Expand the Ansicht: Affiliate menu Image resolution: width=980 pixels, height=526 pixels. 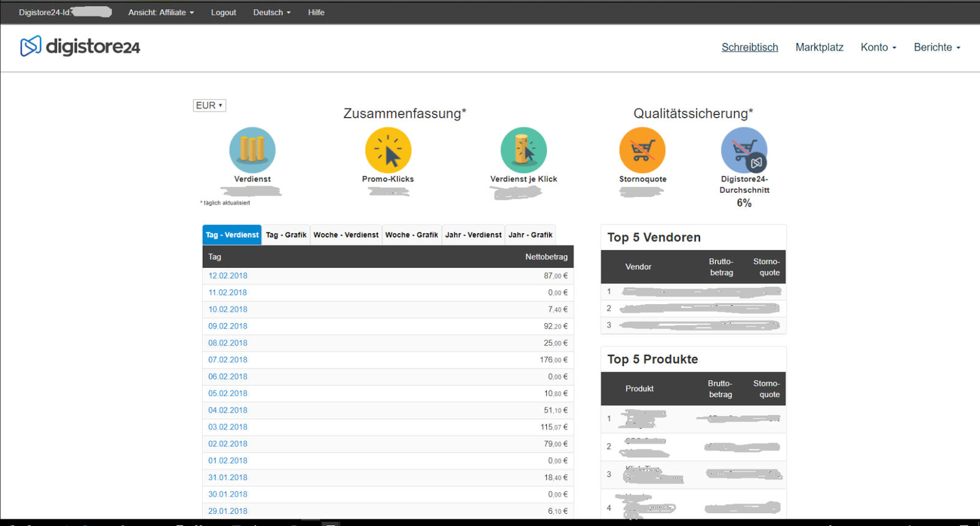pyautogui.click(x=161, y=12)
